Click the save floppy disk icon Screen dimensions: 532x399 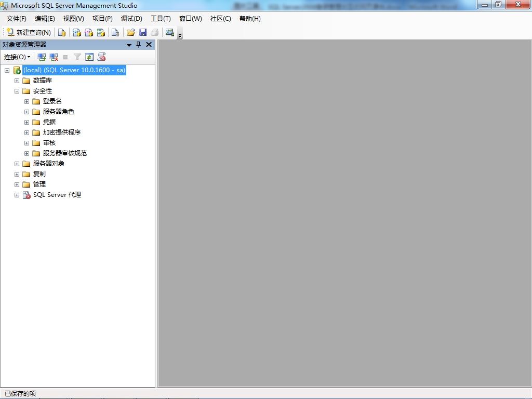(x=143, y=33)
